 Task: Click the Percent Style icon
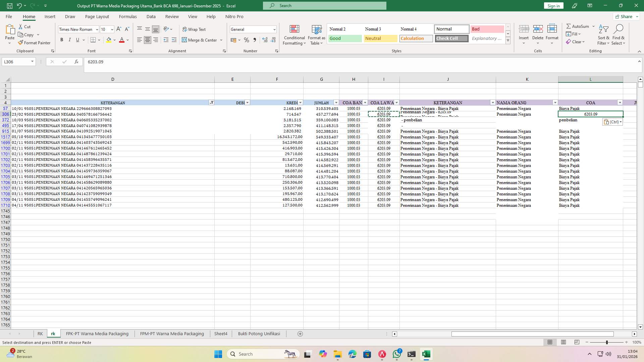tap(247, 40)
